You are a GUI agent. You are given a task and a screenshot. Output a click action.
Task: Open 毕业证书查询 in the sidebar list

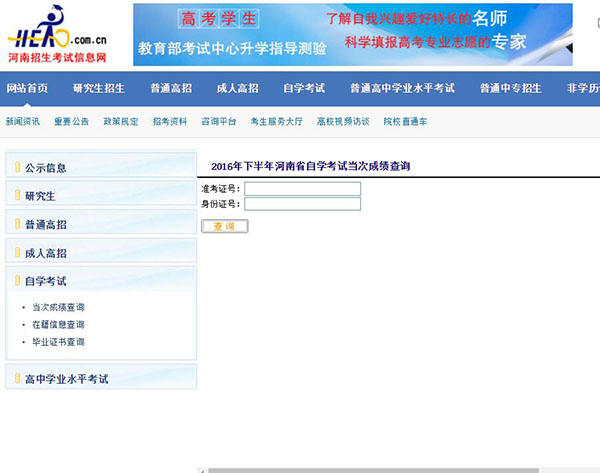coord(58,342)
